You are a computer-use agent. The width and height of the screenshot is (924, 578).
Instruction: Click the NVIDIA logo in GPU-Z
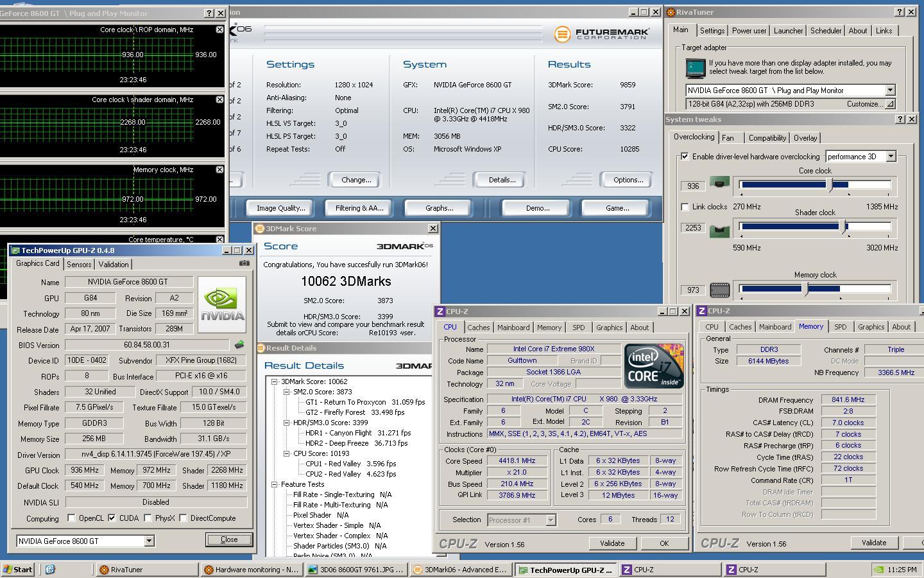[x=222, y=304]
